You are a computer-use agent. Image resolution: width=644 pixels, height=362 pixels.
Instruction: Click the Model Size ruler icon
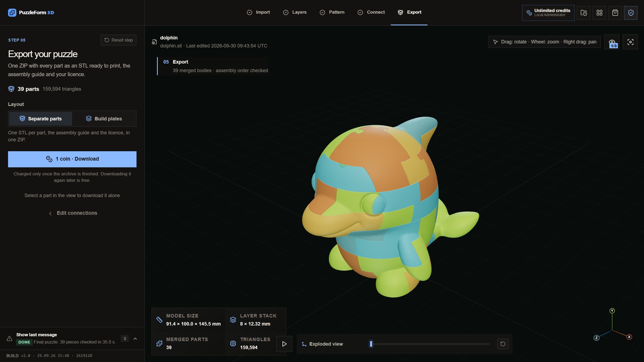point(159,320)
